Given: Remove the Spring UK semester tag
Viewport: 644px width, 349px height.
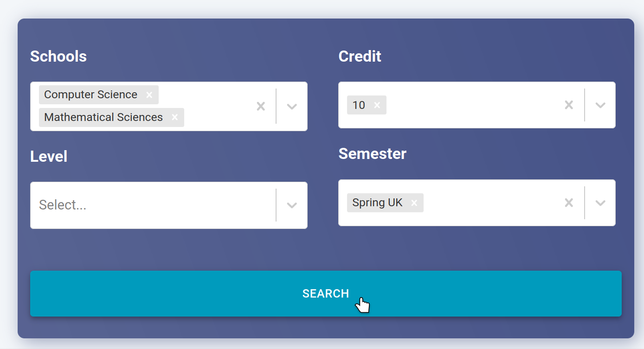Looking at the screenshot, I should pos(414,203).
